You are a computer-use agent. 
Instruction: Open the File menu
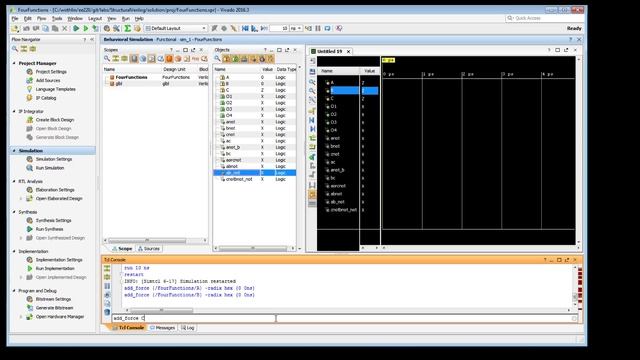(x=15, y=18)
